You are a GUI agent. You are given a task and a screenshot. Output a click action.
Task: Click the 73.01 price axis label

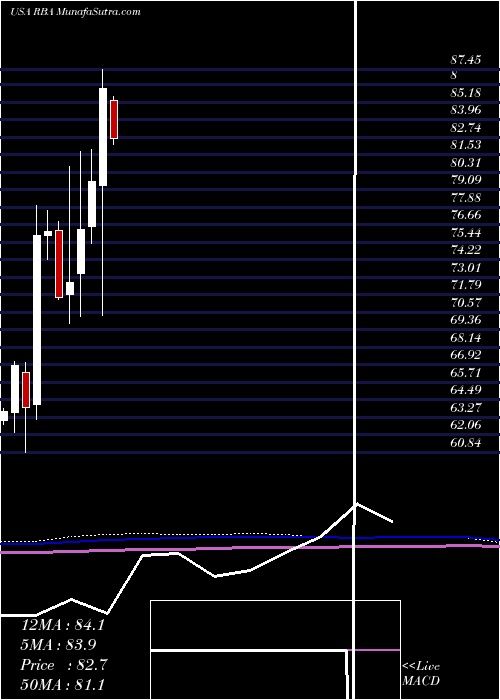click(466, 267)
